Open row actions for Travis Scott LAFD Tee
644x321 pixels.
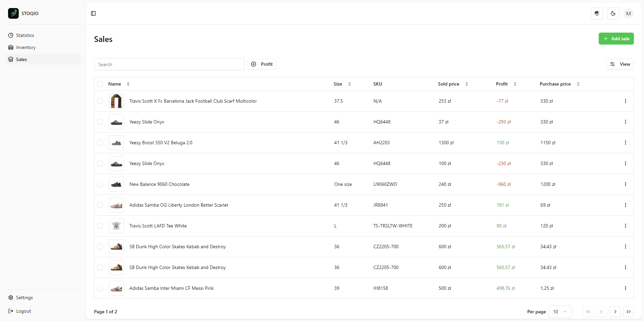click(x=625, y=226)
